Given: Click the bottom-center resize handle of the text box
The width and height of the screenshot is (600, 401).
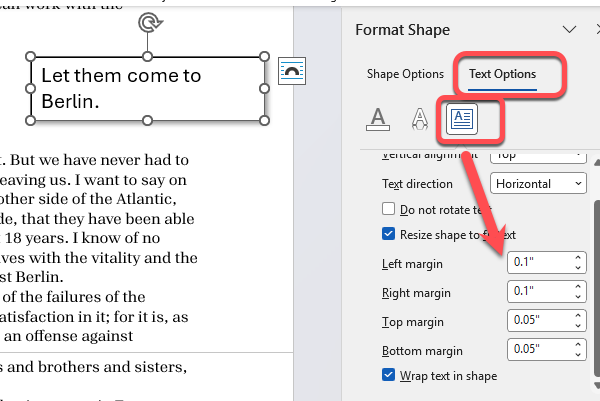Looking at the screenshot, I should click(x=148, y=120).
